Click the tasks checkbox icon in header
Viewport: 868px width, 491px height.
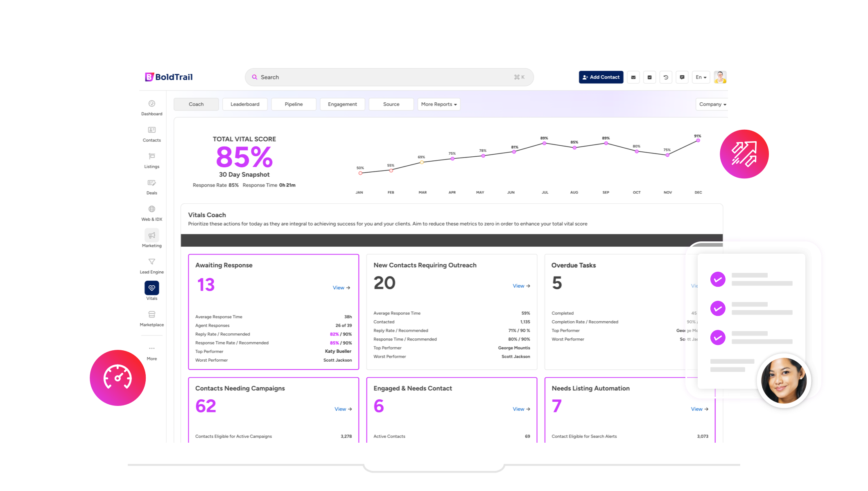tap(650, 77)
